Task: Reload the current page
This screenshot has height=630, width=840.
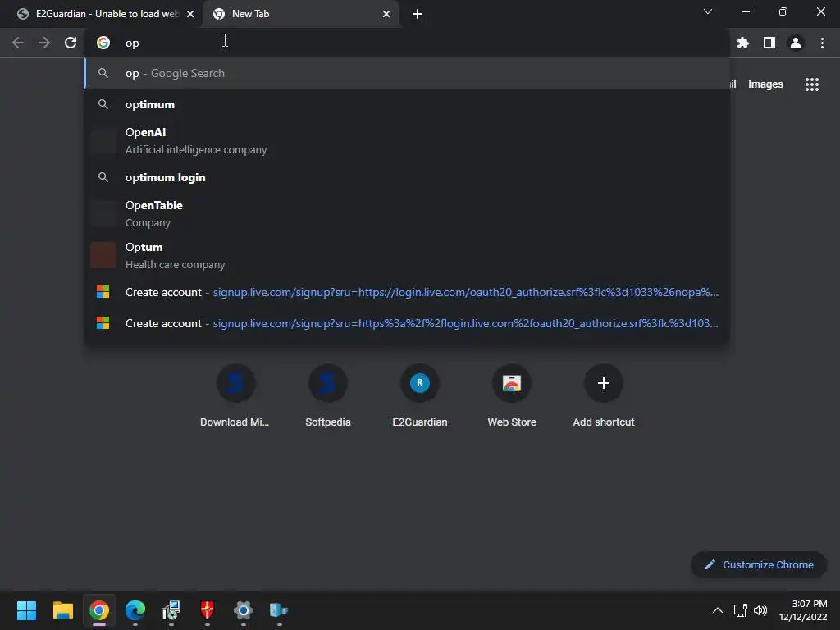Action: click(x=71, y=43)
